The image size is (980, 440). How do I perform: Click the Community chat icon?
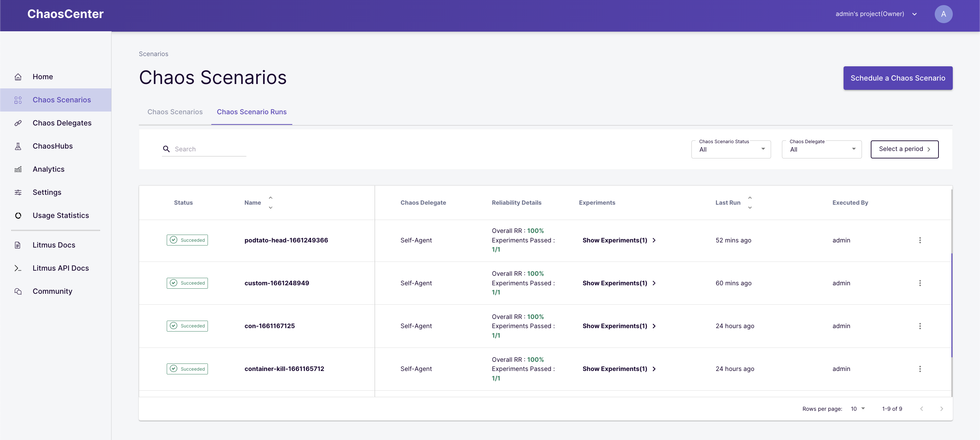(x=18, y=291)
